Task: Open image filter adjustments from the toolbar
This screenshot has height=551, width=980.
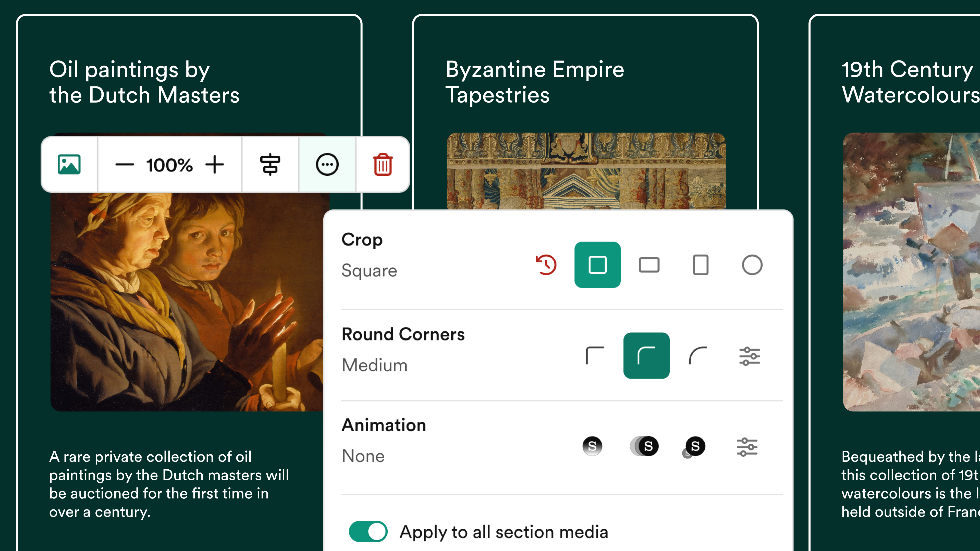Action: pyautogui.click(x=271, y=164)
